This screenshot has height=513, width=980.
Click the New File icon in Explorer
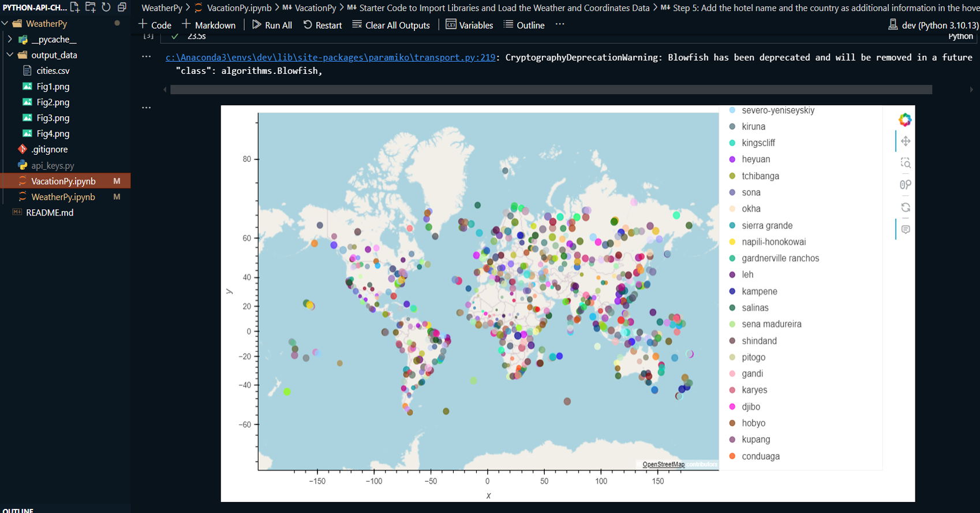(x=75, y=8)
